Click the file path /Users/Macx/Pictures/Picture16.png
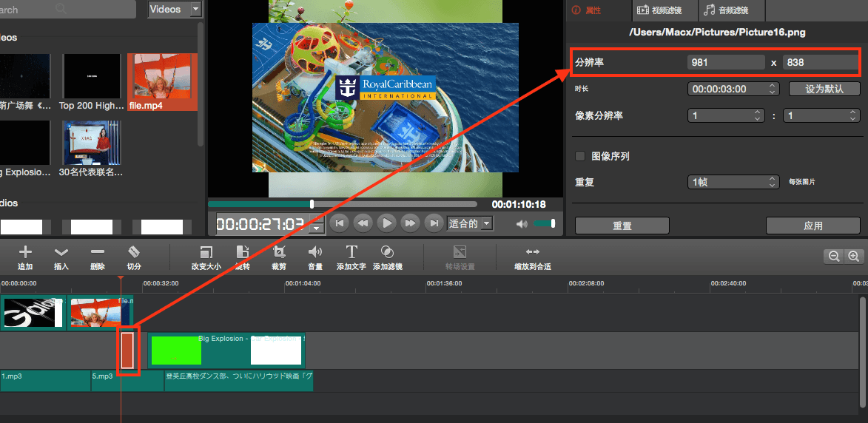Image resolution: width=868 pixels, height=423 pixels. pos(717,33)
